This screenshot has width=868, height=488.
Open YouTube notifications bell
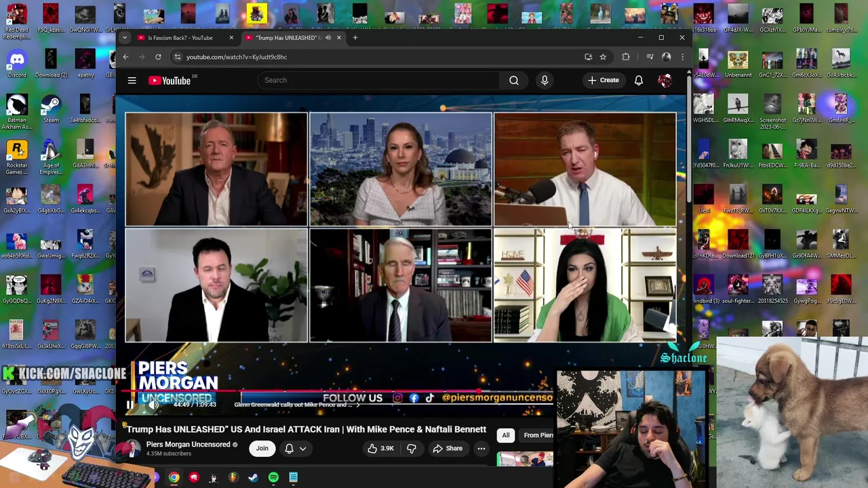point(639,80)
